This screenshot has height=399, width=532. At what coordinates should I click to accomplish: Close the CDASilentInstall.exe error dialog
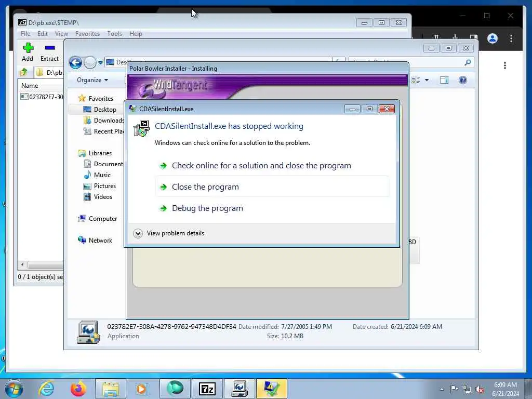pyautogui.click(x=387, y=109)
